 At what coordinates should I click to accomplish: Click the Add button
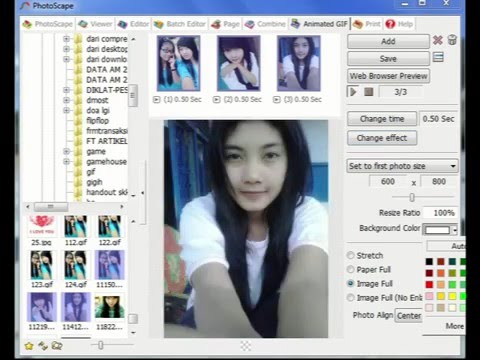coord(388,41)
